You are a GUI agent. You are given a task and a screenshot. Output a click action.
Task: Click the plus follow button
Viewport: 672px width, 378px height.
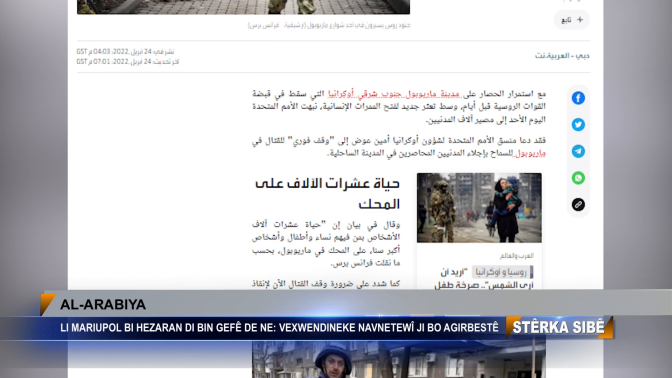point(572,20)
